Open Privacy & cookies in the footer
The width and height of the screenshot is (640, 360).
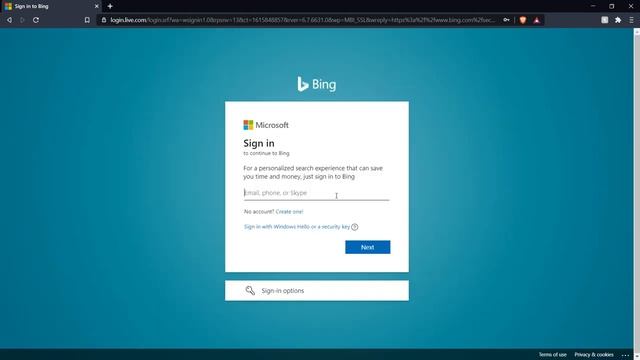[x=593, y=355]
